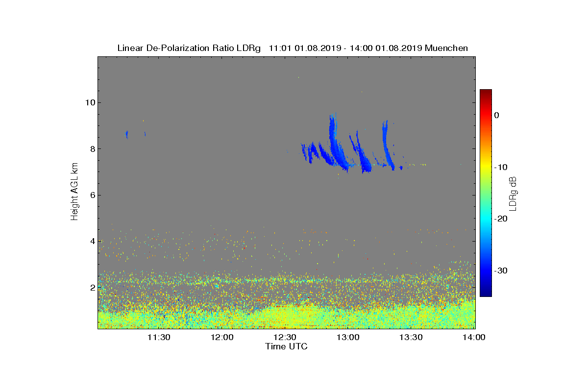Click the colorbar value '-10'
Image resolution: width=588 pixels, height=392 pixels.
[x=500, y=167]
